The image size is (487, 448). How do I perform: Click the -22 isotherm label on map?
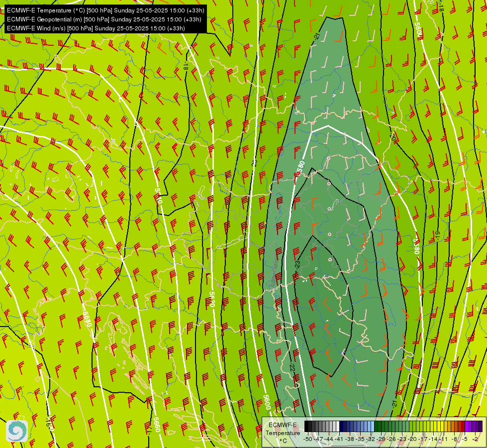click(292, 367)
